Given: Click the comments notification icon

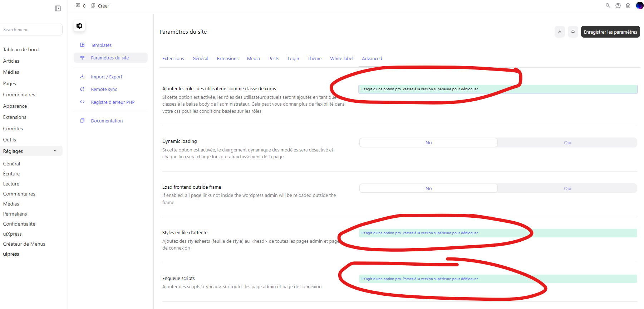Looking at the screenshot, I should (x=78, y=6).
